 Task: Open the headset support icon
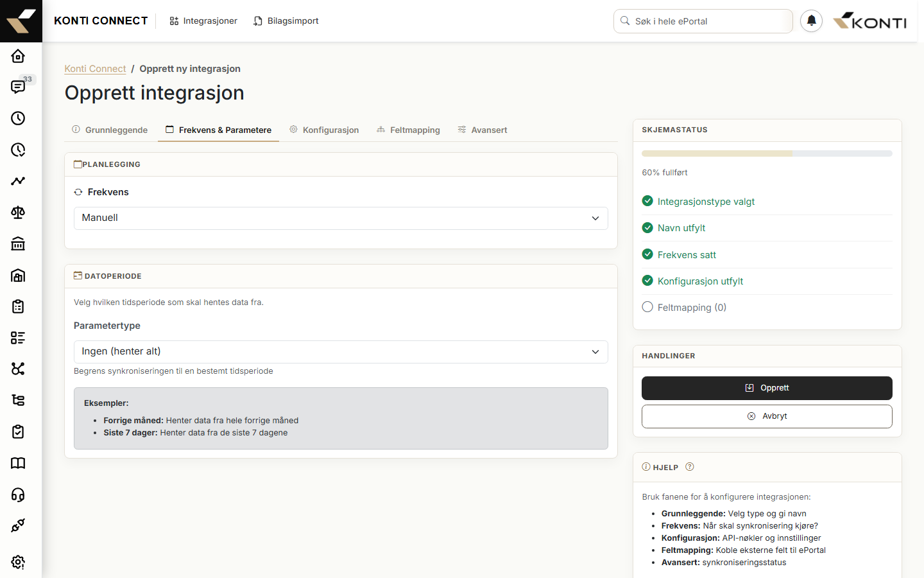coord(18,495)
